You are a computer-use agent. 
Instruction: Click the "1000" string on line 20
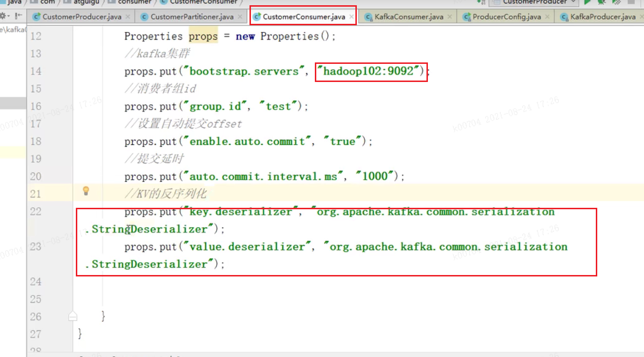pyautogui.click(x=375, y=176)
